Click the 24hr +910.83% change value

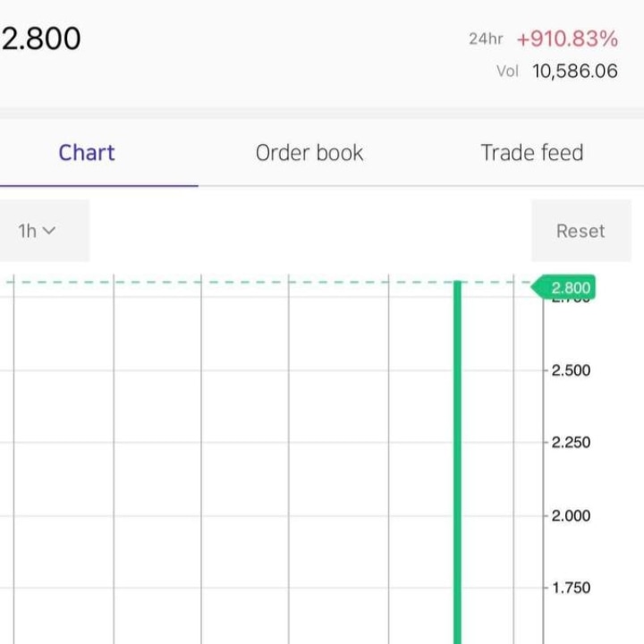[x=567, y=39]
